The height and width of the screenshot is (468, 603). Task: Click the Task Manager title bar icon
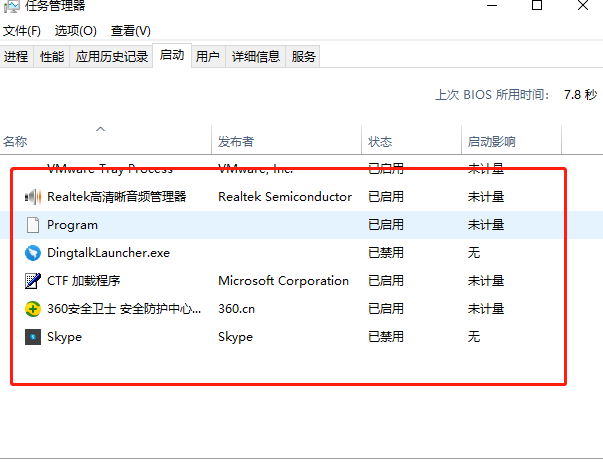pyautogui.click(x=12, y=6)
